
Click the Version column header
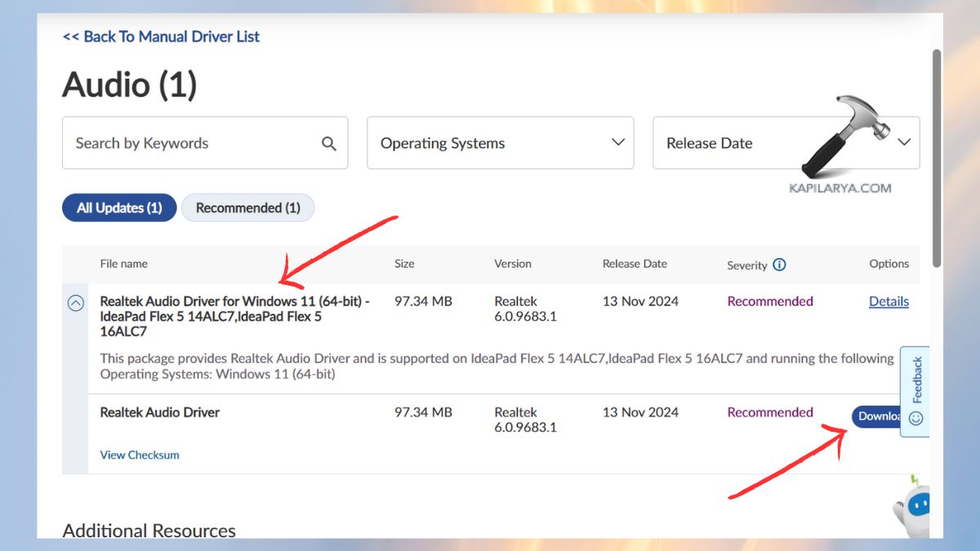tap(513, 264)
